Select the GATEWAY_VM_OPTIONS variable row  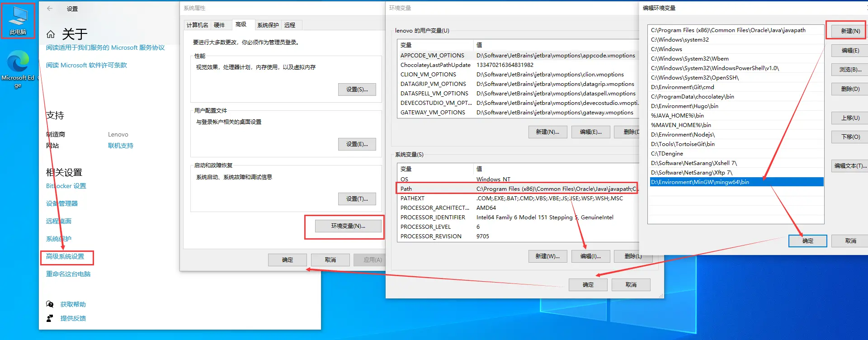tap(518, 113)
